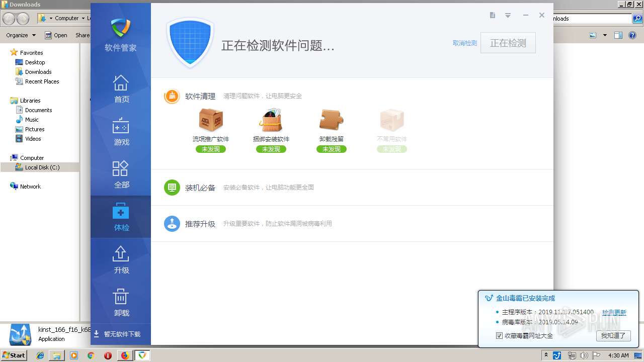Image resolution: width=644 pixels, height=362 pixels.
Task: Select Recent Places in Explorer
Action: click(42, 81)
